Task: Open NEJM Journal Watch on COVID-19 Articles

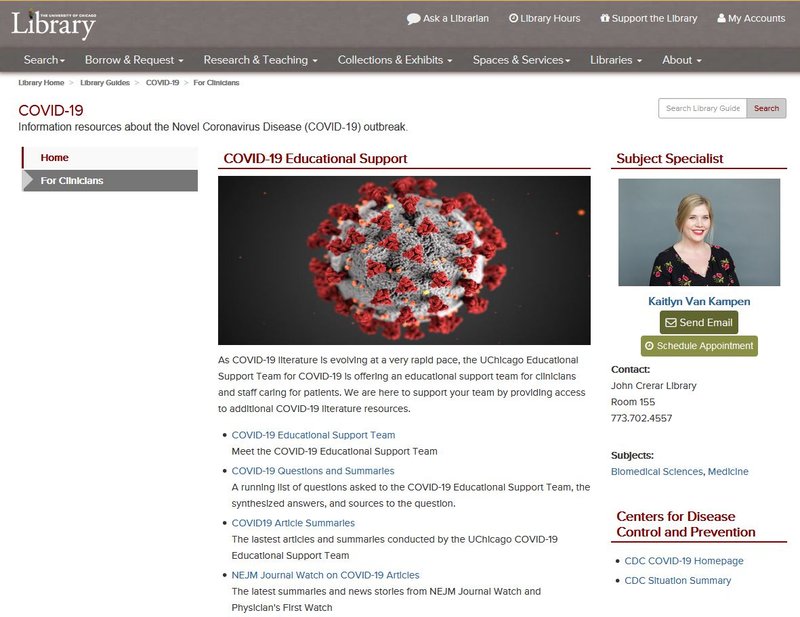Action: [x=326, y=575]
